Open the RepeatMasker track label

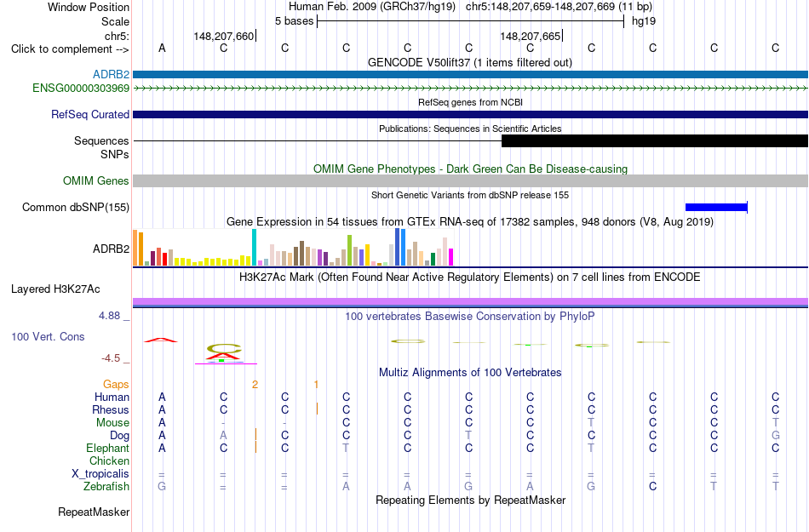[94, 512]
